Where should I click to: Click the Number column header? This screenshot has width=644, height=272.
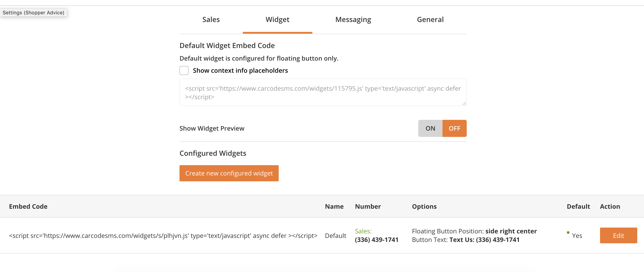click(x=368, y=206)
